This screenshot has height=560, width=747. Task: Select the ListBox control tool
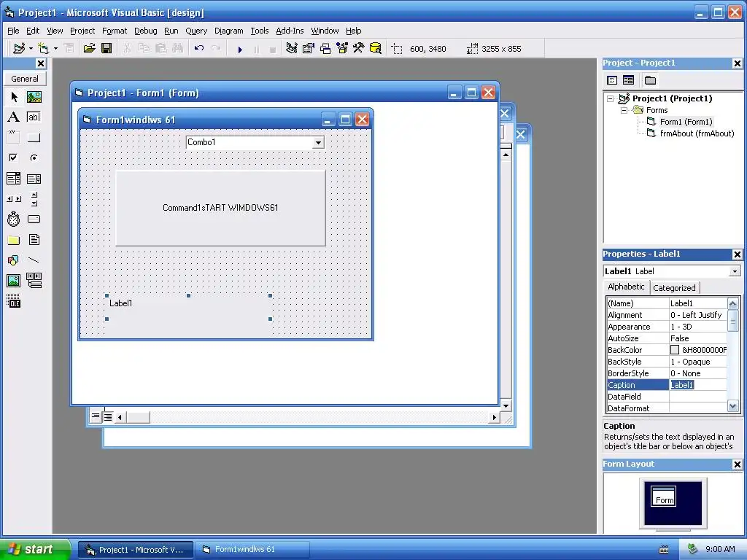pos(34,179)
